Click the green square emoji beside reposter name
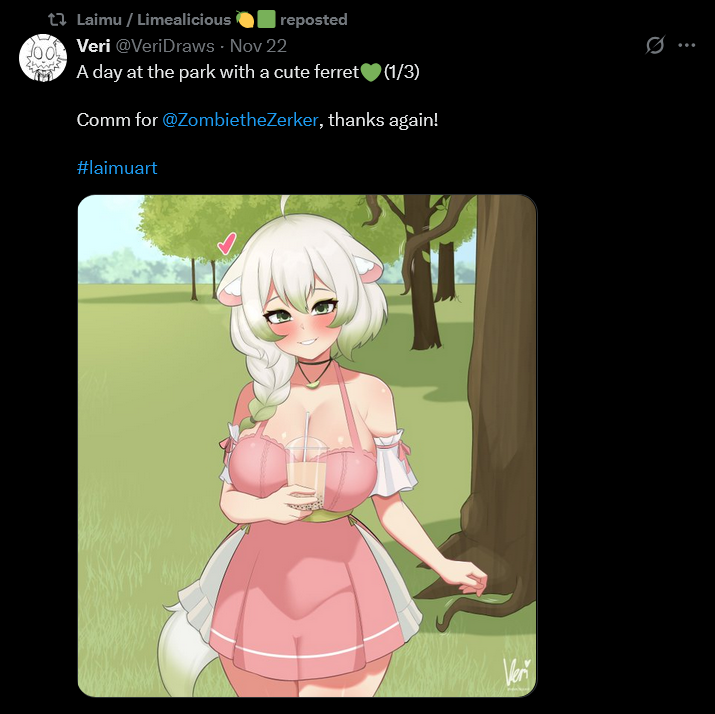 coord(266,20)
